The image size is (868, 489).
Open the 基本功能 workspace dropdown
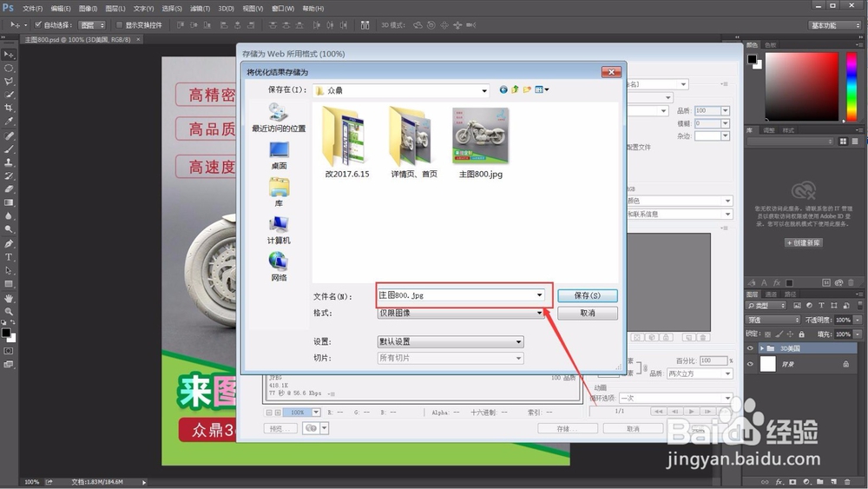click(834, 25)
